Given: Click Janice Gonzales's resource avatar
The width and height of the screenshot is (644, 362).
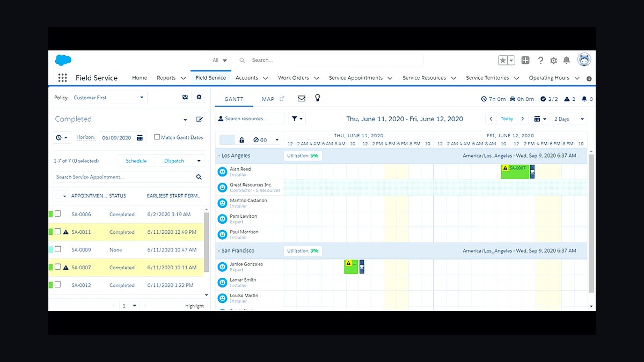Looking at the screenshot, I should click(x=222, y=267).
